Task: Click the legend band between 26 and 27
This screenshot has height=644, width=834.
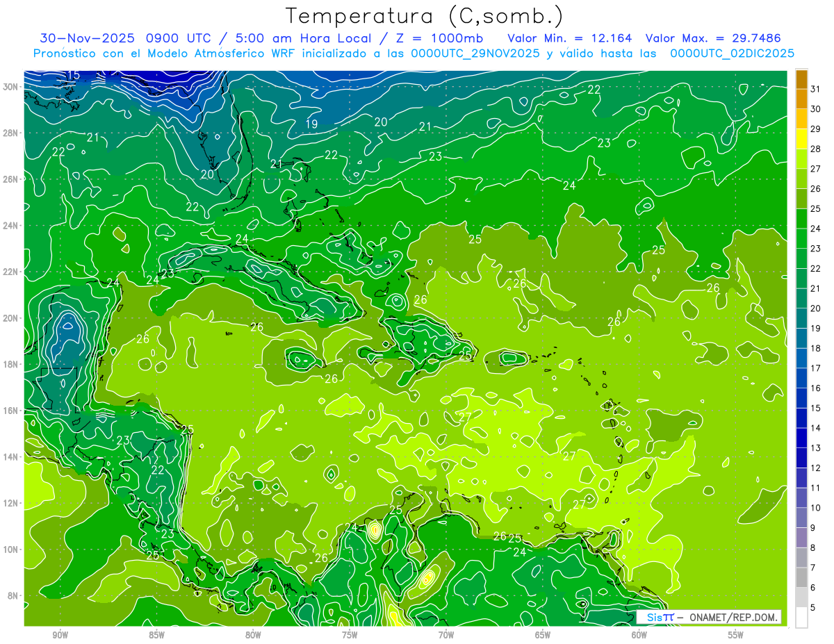Action: 802,179
